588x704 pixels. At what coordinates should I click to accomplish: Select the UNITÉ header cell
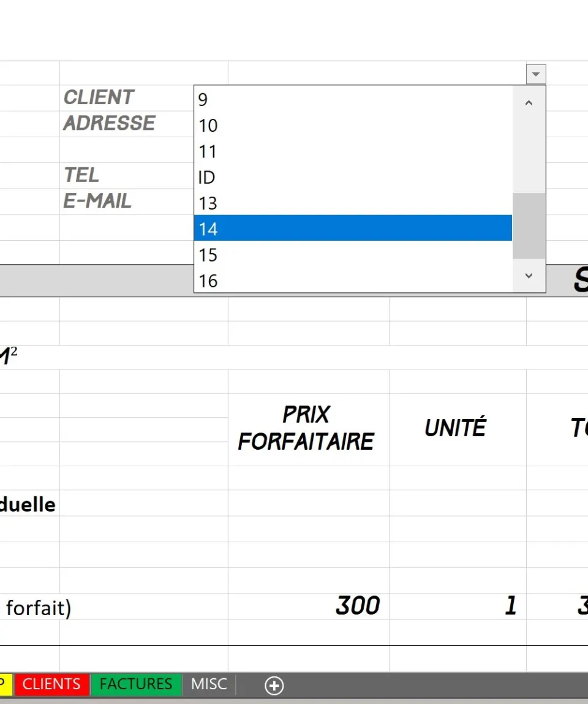(x=458, y=428)
